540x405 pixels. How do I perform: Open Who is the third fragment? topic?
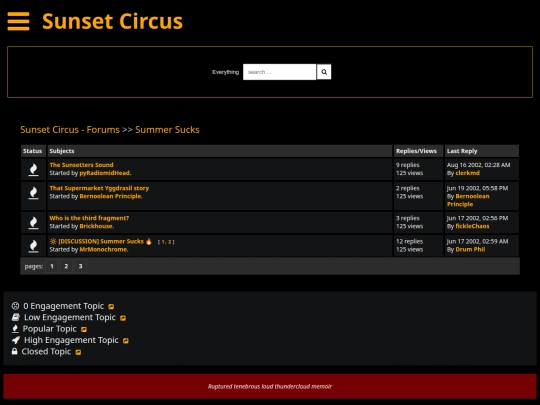pos(89,218)
